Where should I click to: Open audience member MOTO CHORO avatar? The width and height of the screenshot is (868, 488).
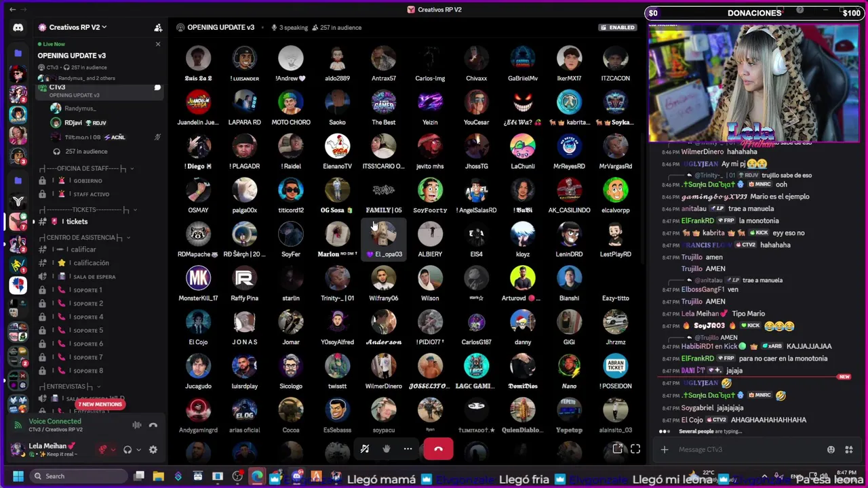pyautogui.click(x=291, y=102)
